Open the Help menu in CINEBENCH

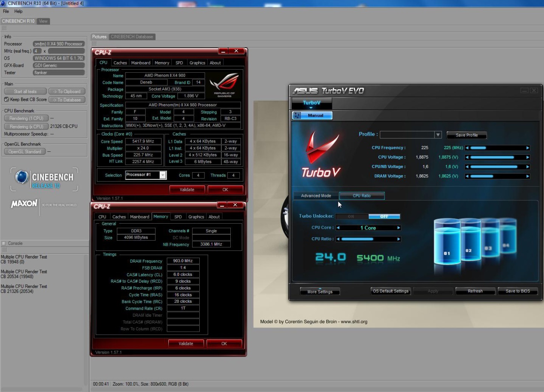coord(18,11)
